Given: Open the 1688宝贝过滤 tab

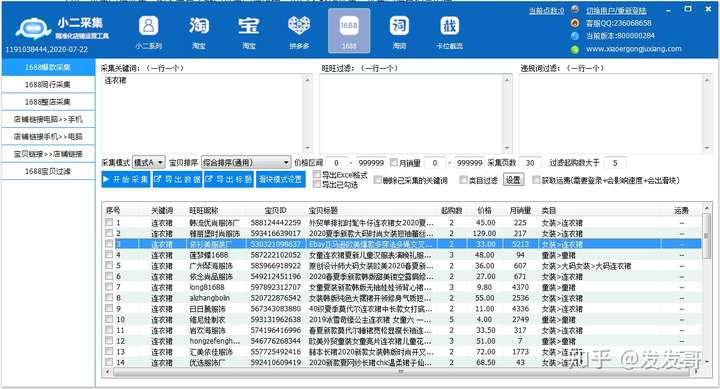Looking at the screenshot, I should pyautogui.click(x=48, y=171).
